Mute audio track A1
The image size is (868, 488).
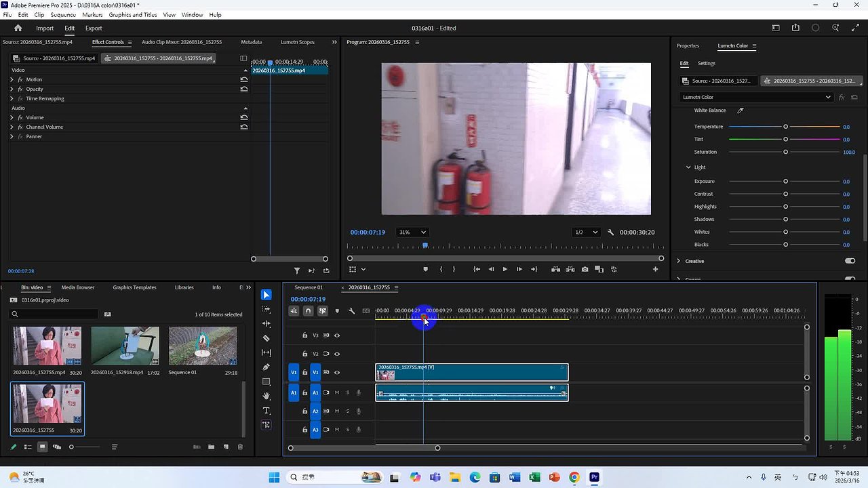[x=336, y=392]
